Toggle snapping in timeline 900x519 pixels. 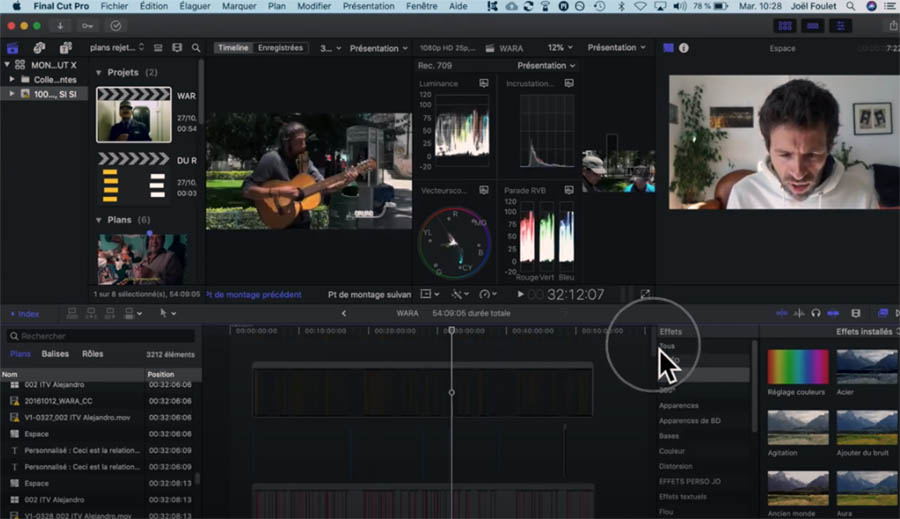(x=833, y=313)
